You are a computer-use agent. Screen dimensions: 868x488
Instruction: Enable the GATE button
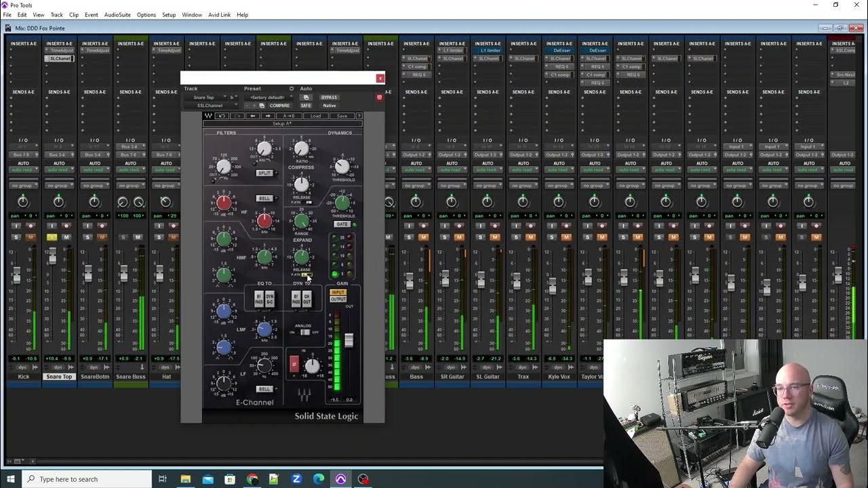342,224
